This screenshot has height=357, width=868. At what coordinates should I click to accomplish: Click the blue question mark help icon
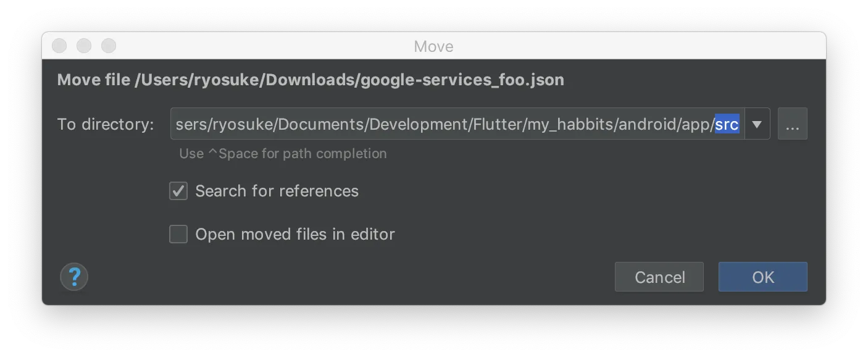74,277
